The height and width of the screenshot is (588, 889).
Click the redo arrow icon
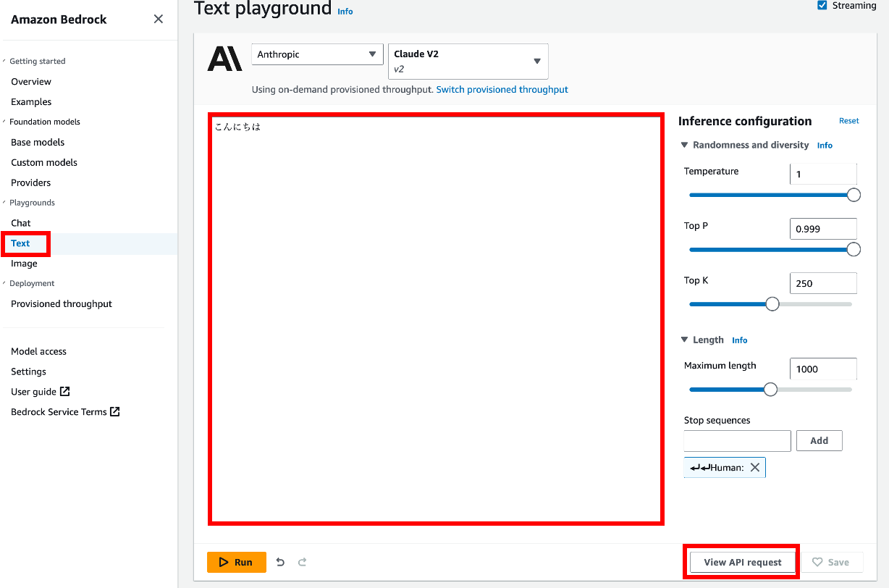point(303,562)
